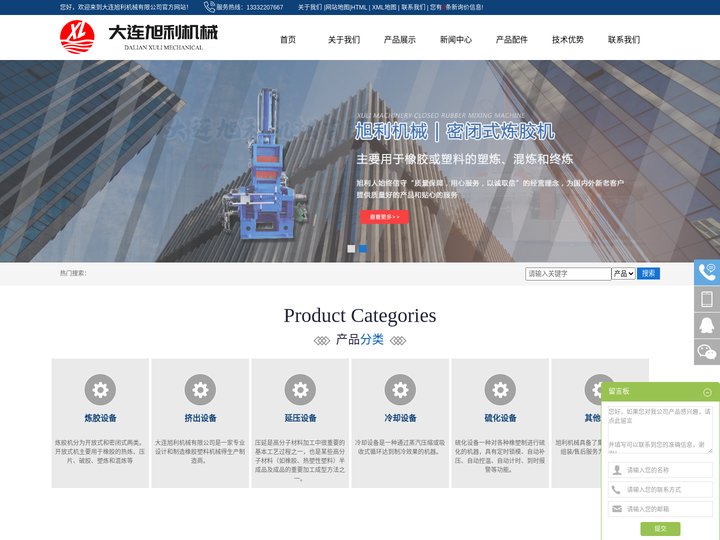The width and height of the screenshot is (720, 540).
Task: Click the 联系我们 link in top blue bar
Action: (413, 7)
